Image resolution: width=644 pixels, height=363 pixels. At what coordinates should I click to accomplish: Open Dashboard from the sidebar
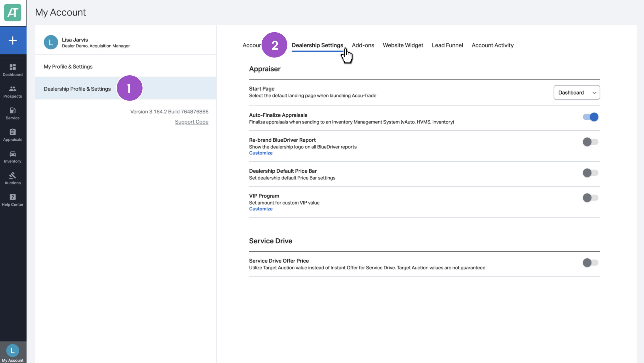(13, 70)
